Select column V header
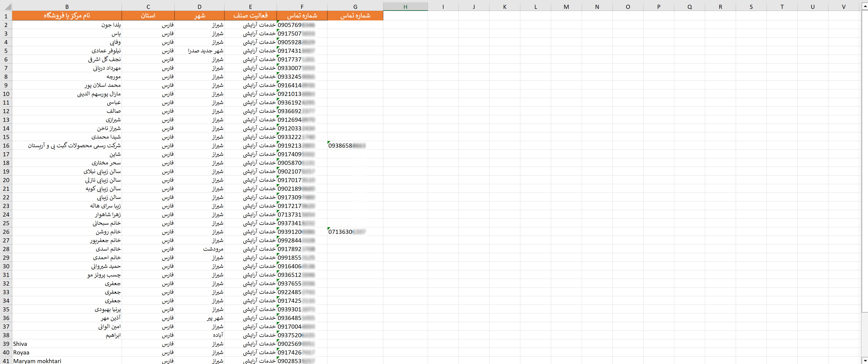The image size is (868, 364). click(x=844, y=6)
